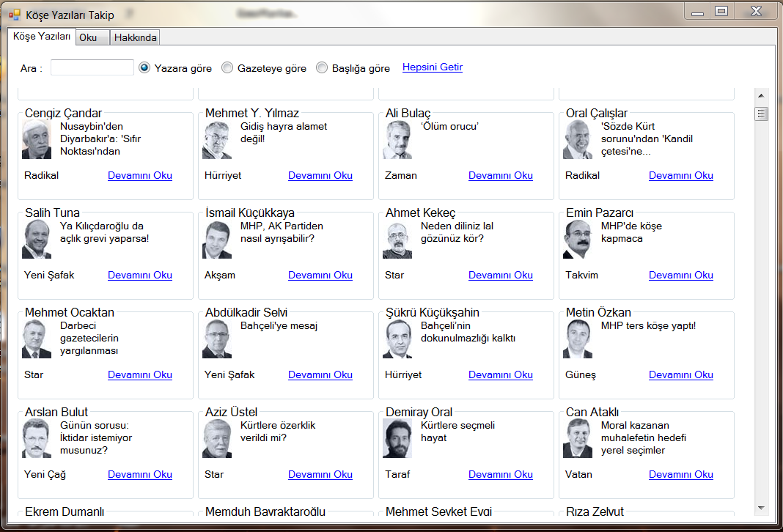The width and height of the screenshot is (783, 532).
Task: Read more of İsmail Küçükkaya's column
Action: (320, 275)
